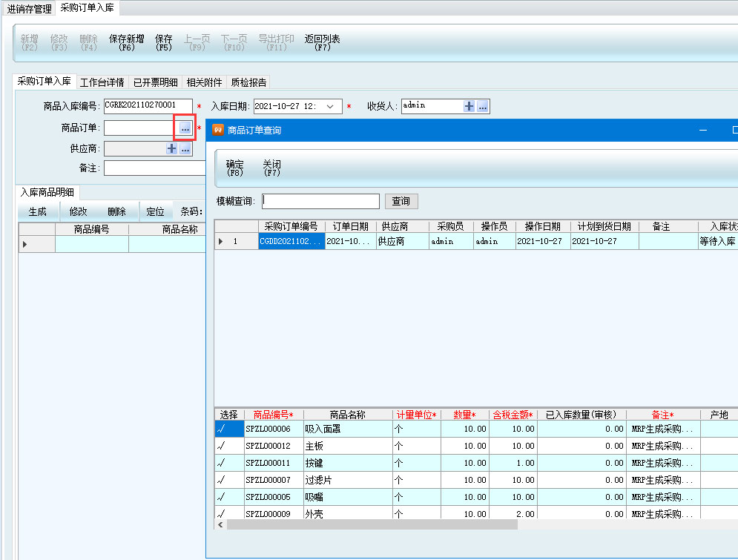Select product code SPZL000005 cell

(274, 497)
